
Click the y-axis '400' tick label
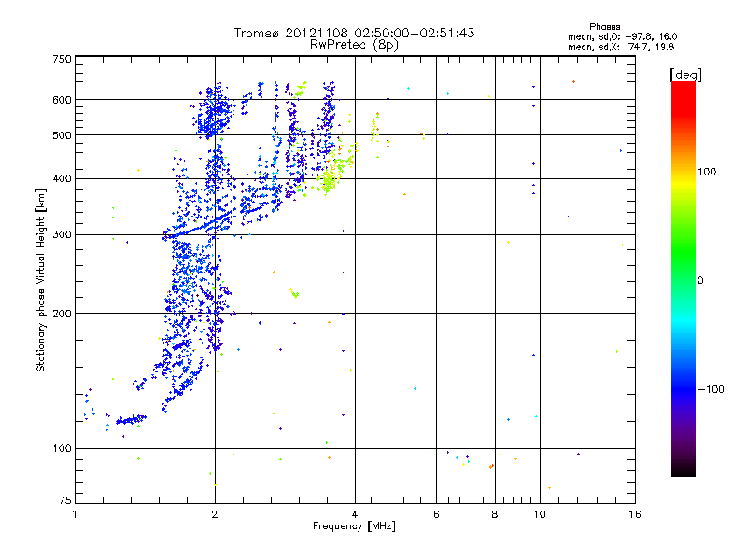pyautogui.click(x=62, y=179)
